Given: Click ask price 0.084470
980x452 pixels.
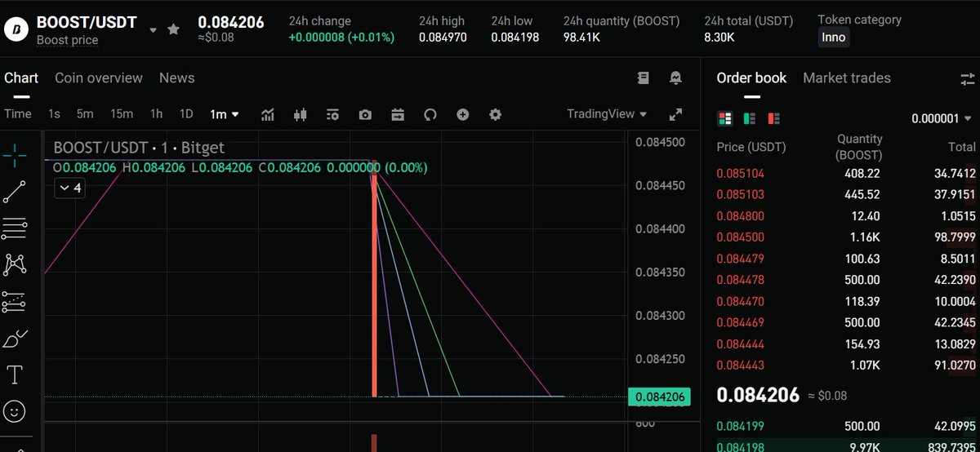Looking at the screenshot, I should click(x=740, y=301).
